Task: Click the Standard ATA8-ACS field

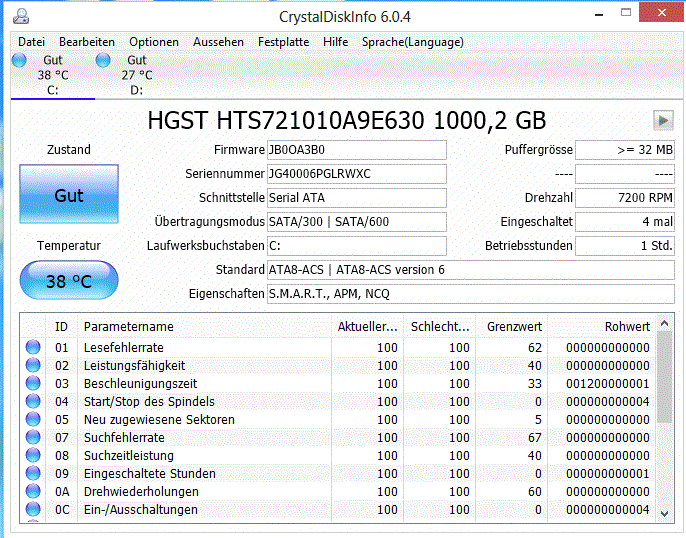Action: (471, 270)
